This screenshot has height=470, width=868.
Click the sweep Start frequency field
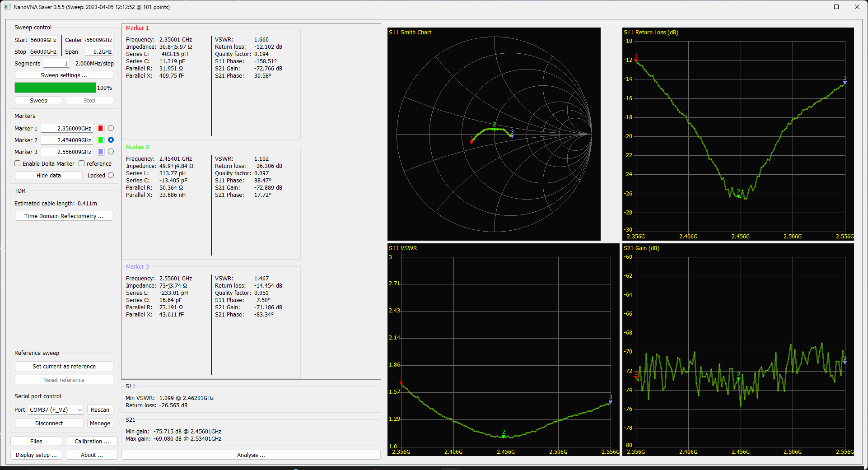coord(44,40)
